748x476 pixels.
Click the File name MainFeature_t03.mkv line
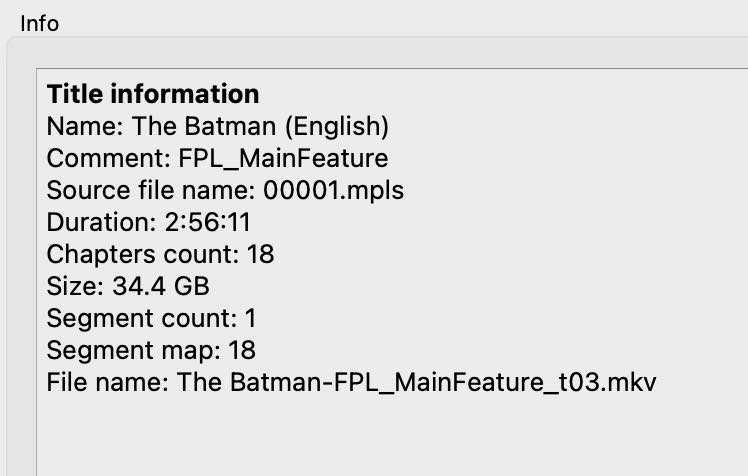click(x=352, y=382)
